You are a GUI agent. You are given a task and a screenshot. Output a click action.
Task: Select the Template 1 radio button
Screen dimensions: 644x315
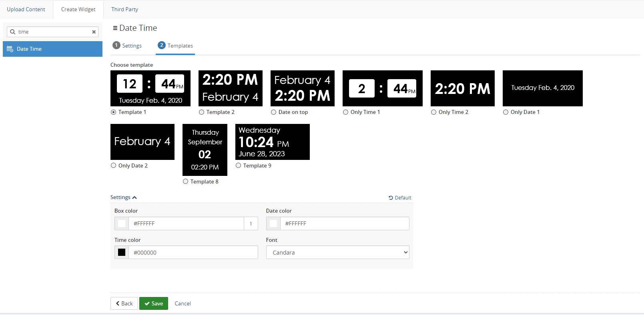click(114, 112)
